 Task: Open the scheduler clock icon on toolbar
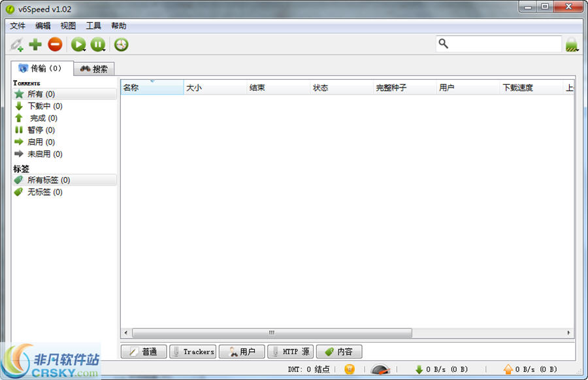pos(120,44)
